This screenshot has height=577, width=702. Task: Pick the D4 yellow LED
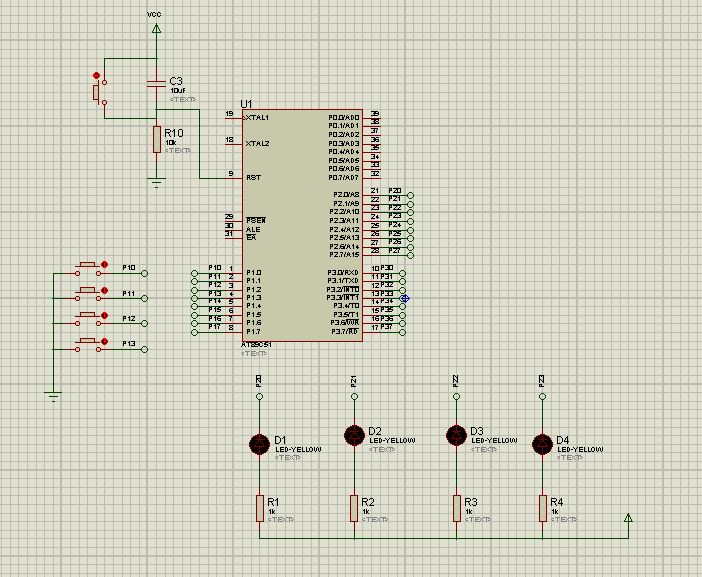tap(542, 443)
